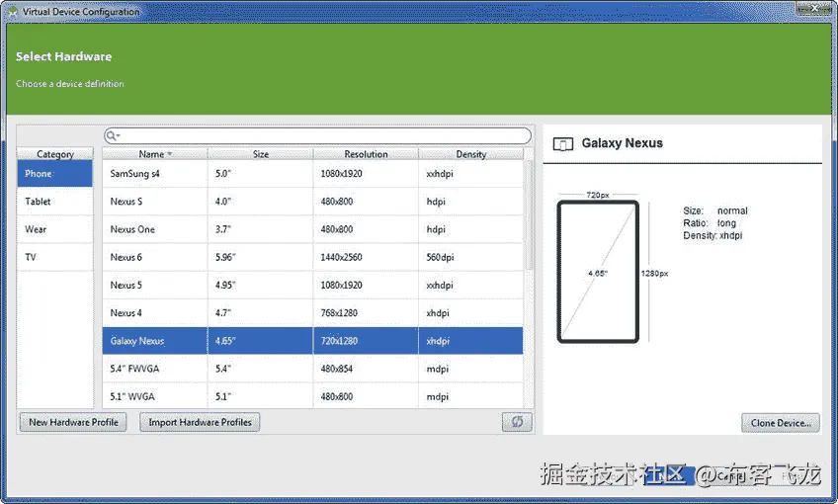Click the 720x1280 resolution cell
This screenshot has width=838, height=504.
366,341
